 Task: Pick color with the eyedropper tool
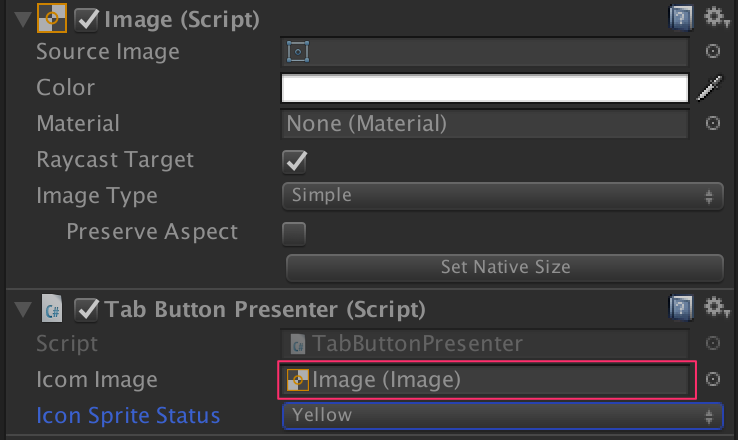(x=709, y=89)
